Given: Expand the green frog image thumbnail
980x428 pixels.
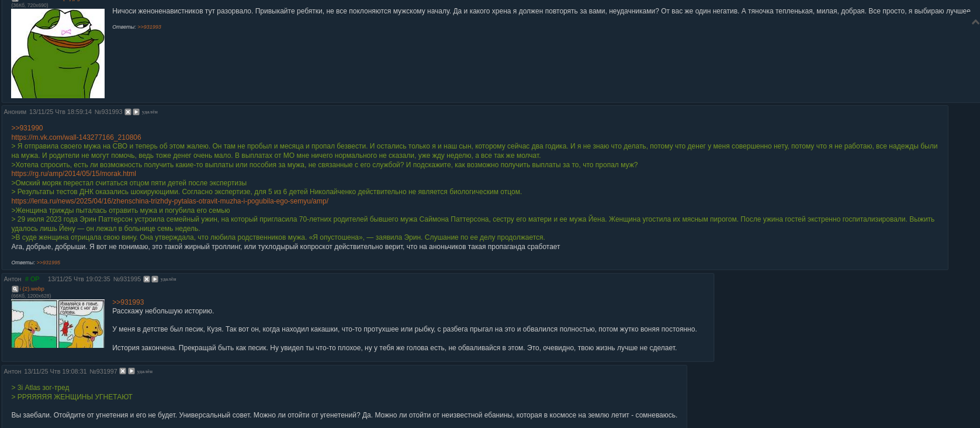Looking at the screenshot, I should click(58, 53).
